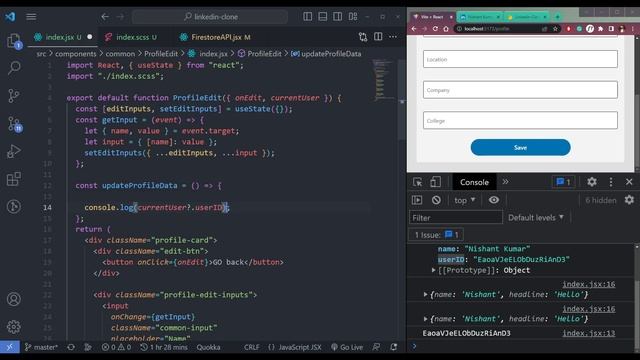Open the editor More Actions ellipsis

coord(393,37)
